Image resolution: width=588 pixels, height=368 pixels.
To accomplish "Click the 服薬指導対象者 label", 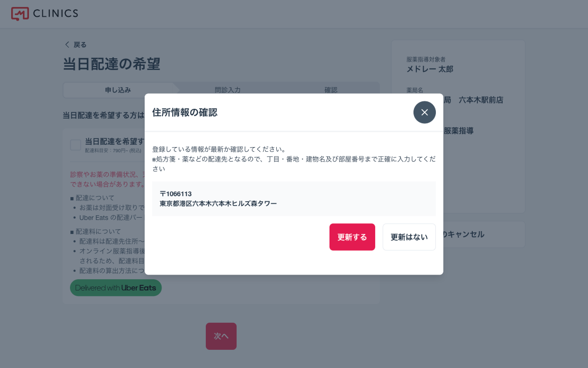I will [426, 59].
